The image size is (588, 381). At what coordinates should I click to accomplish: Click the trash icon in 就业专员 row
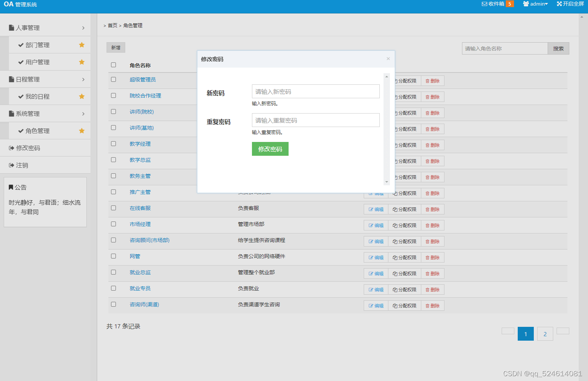(x=428, y=290)
